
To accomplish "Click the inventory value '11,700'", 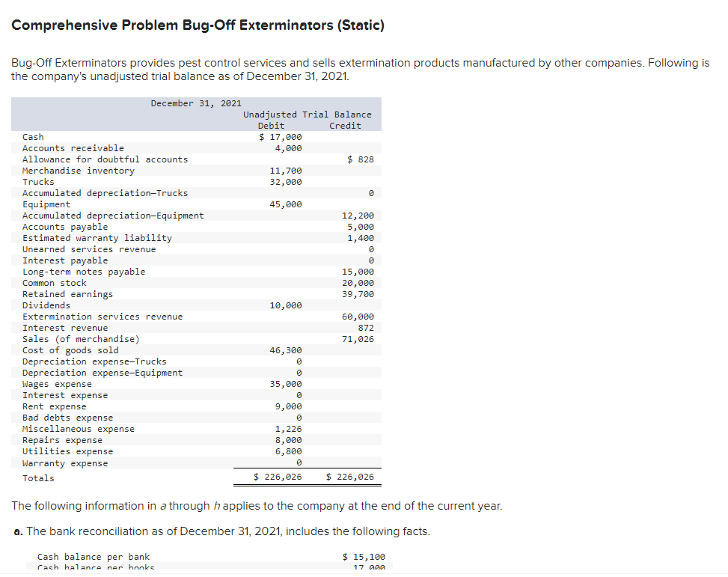I will [286, 171].
